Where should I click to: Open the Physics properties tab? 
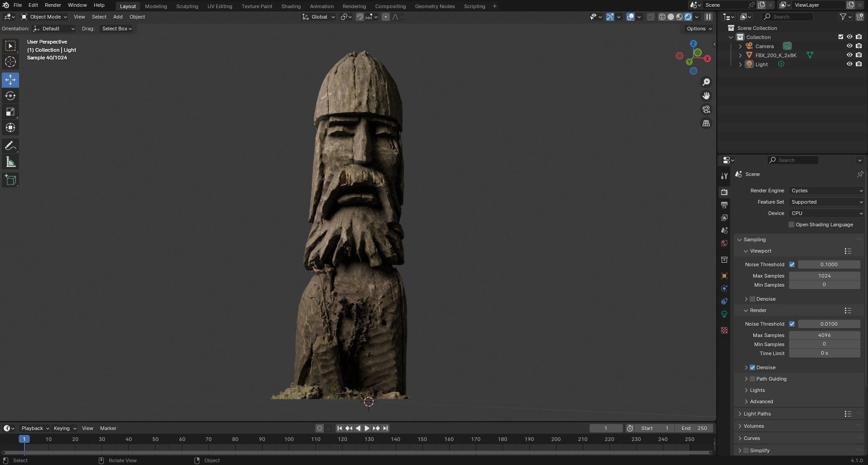pyautogui.click(x=724, y=289)
